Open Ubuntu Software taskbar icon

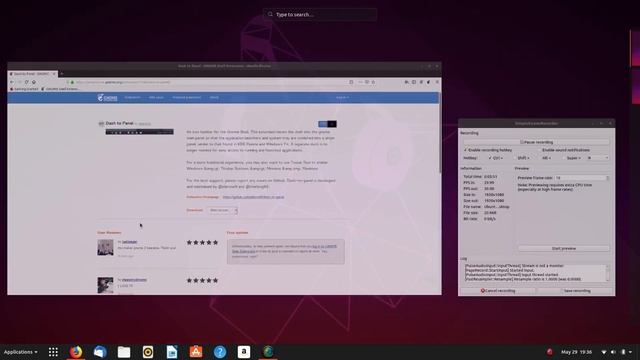tap(196, 352)
